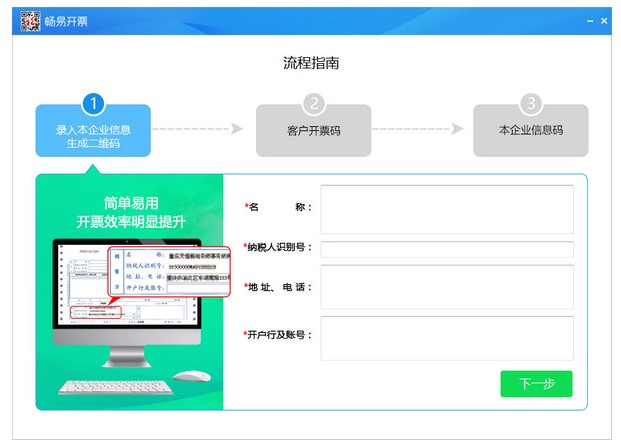Click the 流程指南 heading
The height and width of the screenshot is (448, 621).
click(x=311, y=63)
